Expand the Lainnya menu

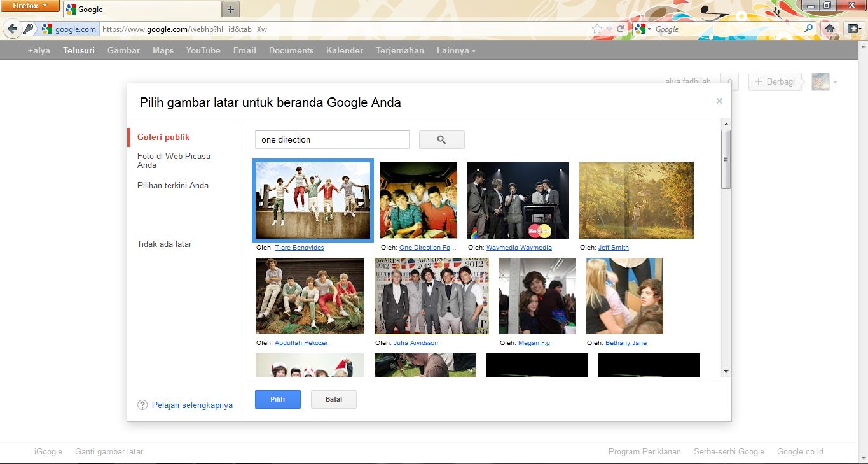coord(456,50)
